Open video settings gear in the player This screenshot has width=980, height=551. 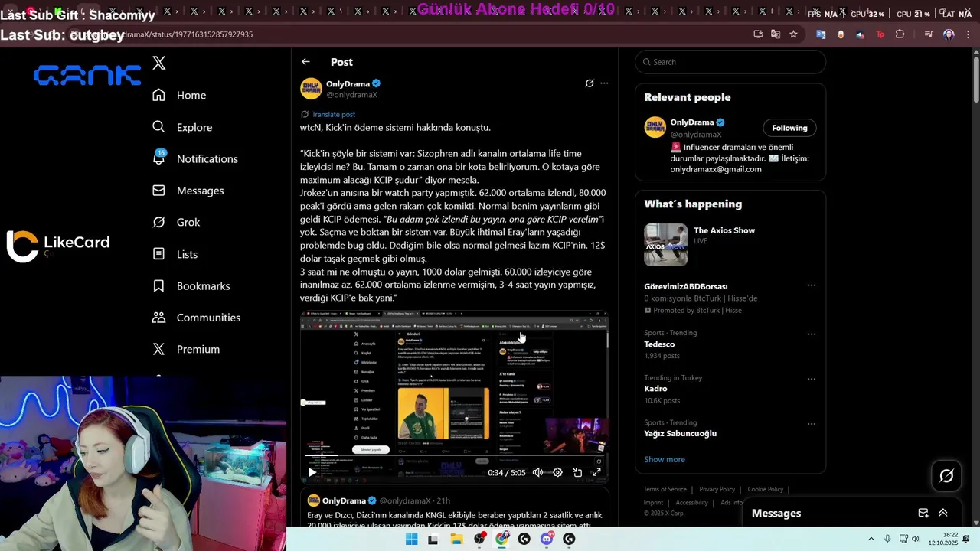coord(557,473)
